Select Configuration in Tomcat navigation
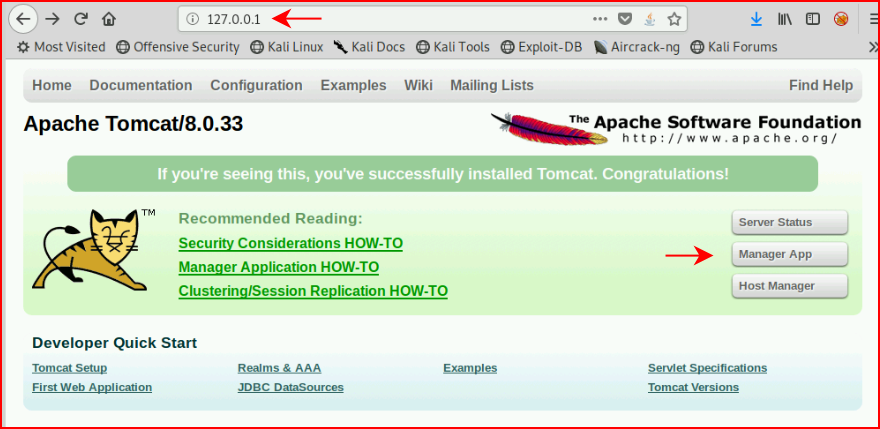Image resolution: width=880 pixels, height=429 pixels. [x=256, y=85]
